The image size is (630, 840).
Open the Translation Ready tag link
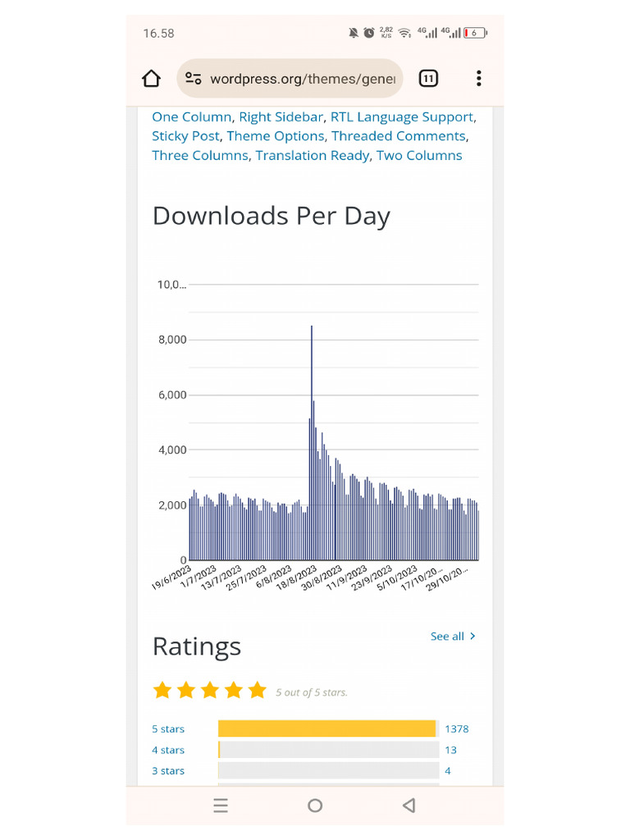click(x=312, y=156)
